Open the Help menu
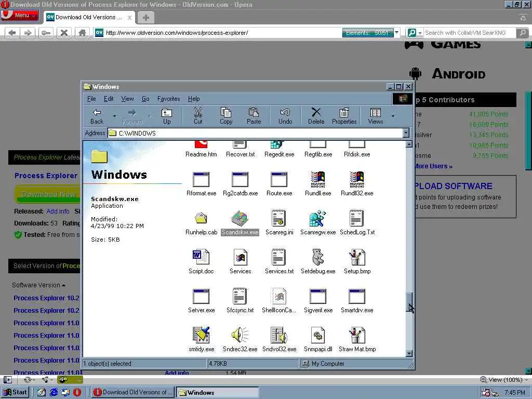Screen dimensions: 532x399 coord(194,99)
